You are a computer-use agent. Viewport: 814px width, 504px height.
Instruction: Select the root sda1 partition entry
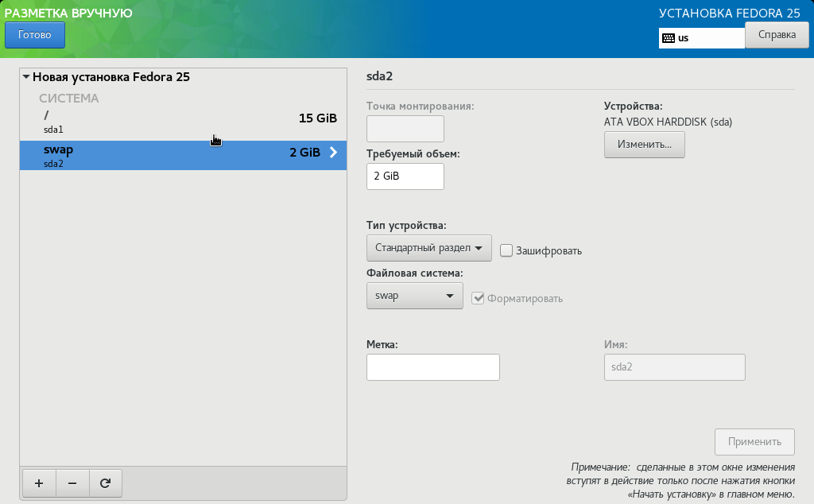point(183,122)
